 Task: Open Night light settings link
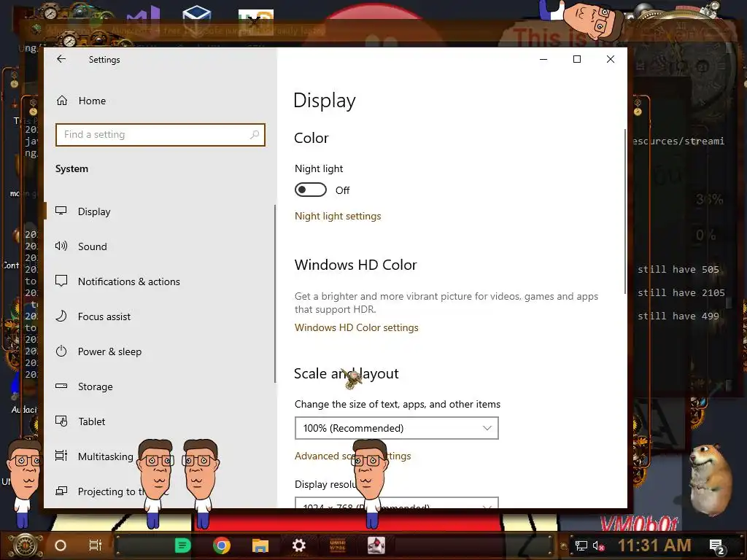coord(338,216)
